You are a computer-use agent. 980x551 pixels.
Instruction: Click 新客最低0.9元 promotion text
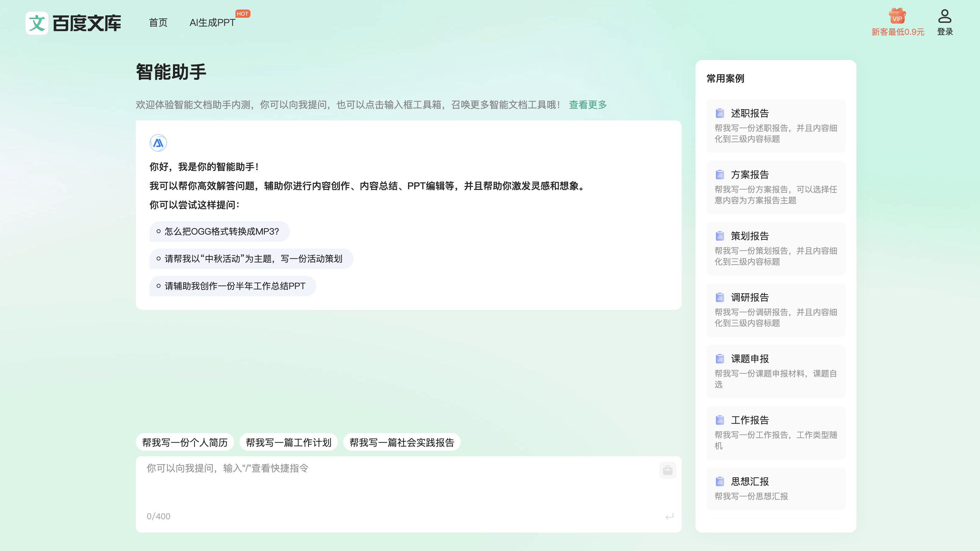(x=898, y=32)
